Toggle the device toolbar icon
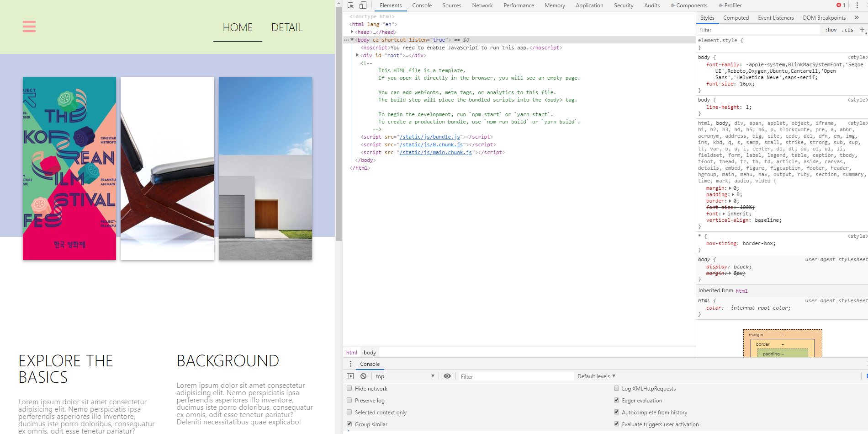The height and width of the screenshot is (434, 868). tap(363, 5)
